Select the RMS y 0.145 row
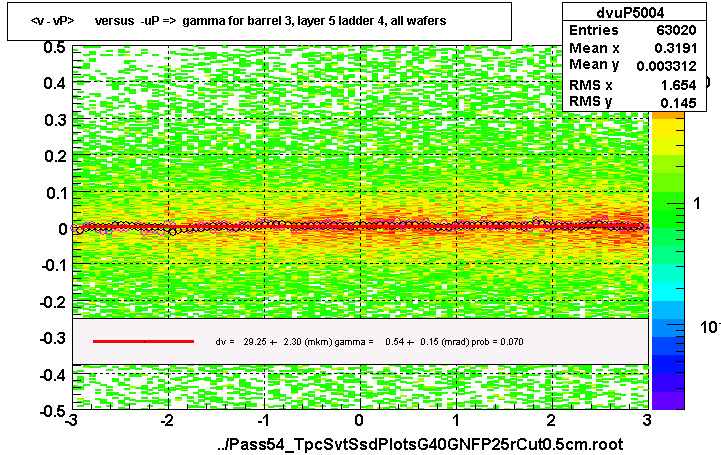Viewport: 721px width, 455px height. coord(633,102)
